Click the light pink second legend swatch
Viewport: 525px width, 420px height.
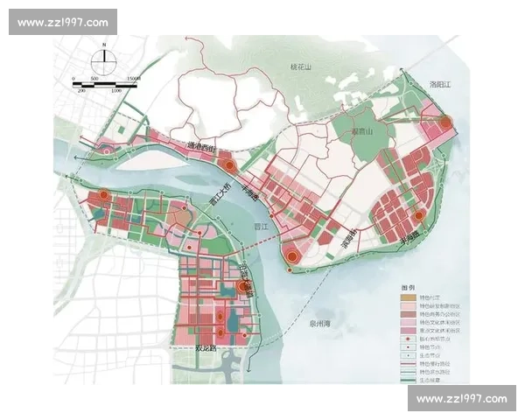(407, 306)
